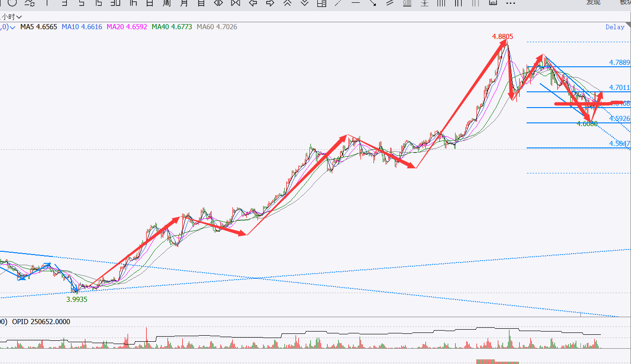Click the compress-horizontally bowtie icon
The height and width of the screenshot is (364, 631).
(235, 3)
